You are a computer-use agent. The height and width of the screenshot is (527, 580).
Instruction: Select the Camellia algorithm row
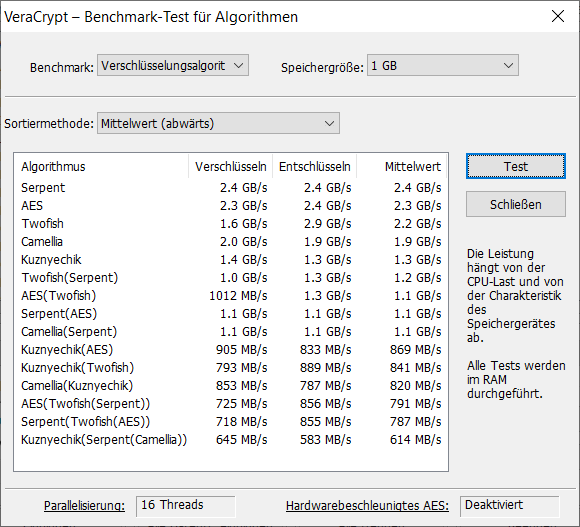(x=231, y=241)
